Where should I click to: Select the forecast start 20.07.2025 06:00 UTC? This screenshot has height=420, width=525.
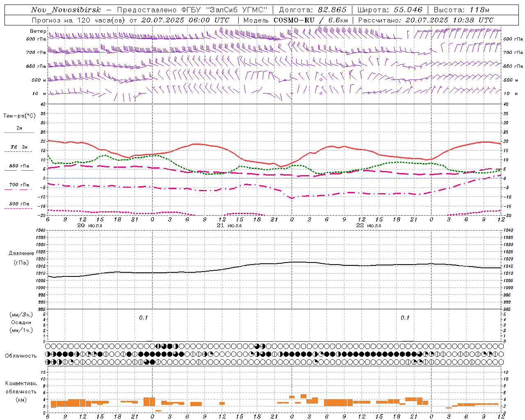(185, 20)
